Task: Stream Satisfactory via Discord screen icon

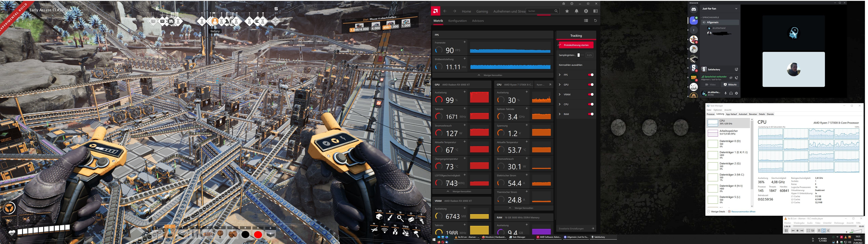Action: tap(736, 69)
